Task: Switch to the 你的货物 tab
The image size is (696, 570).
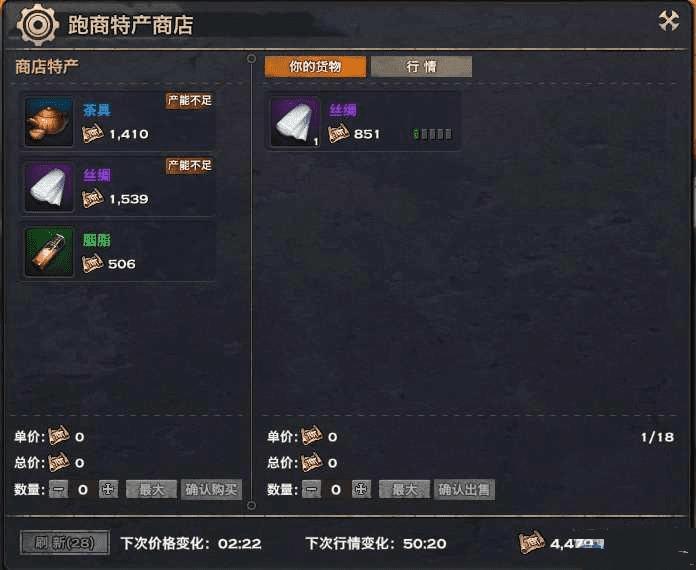Action: click(315, 67)
